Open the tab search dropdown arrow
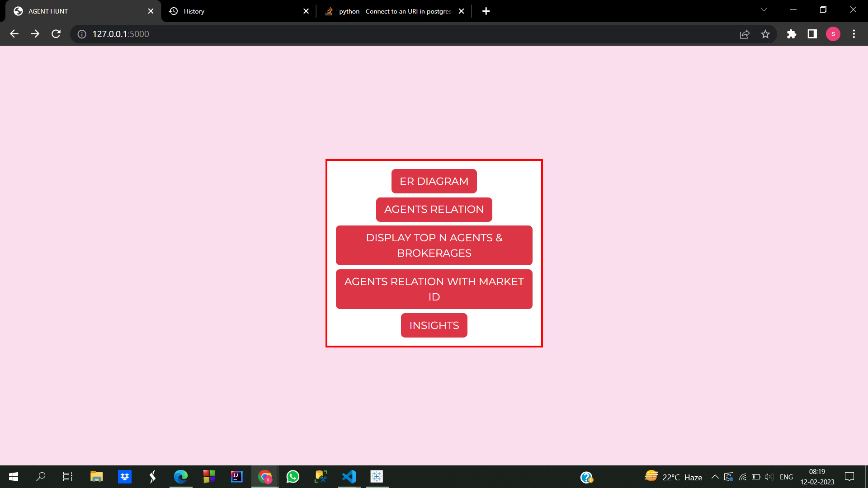Viewport: 868px width, 488px height. (x=764, y=9)
